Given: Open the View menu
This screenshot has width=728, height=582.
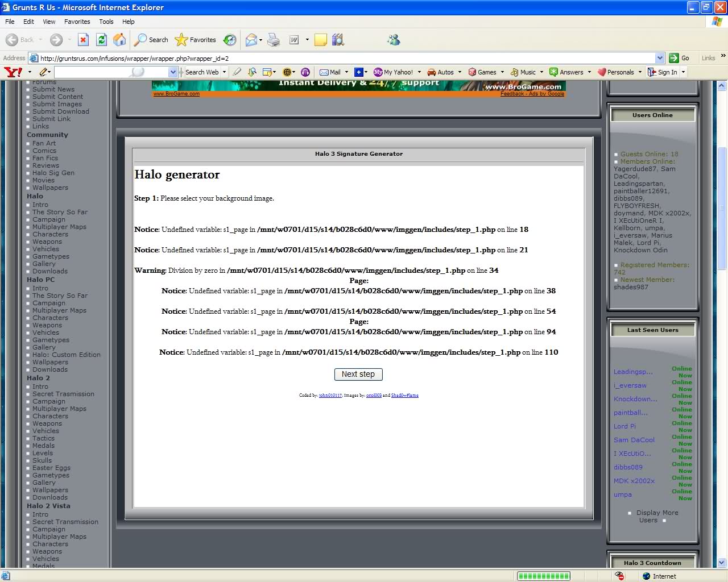Looking at the screenshot, I should click(x=49, y=22).
